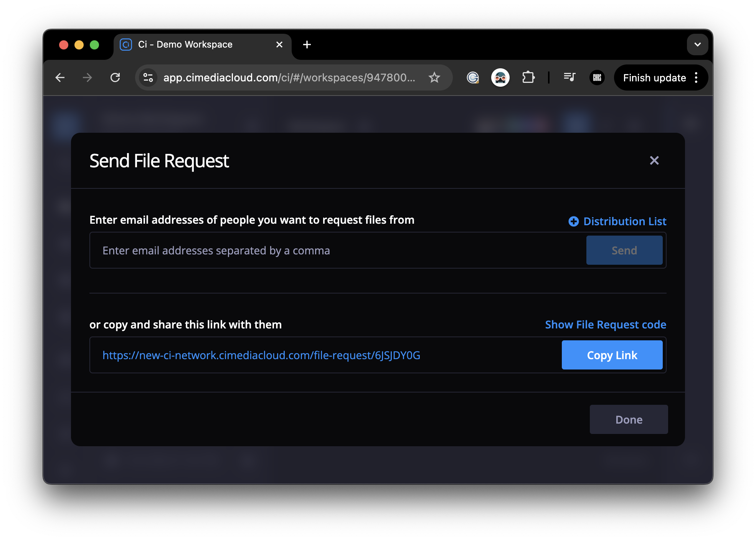This screenshot has height=541, width=756.
Task: Show File Request code
Action: [x=606, y=325]
